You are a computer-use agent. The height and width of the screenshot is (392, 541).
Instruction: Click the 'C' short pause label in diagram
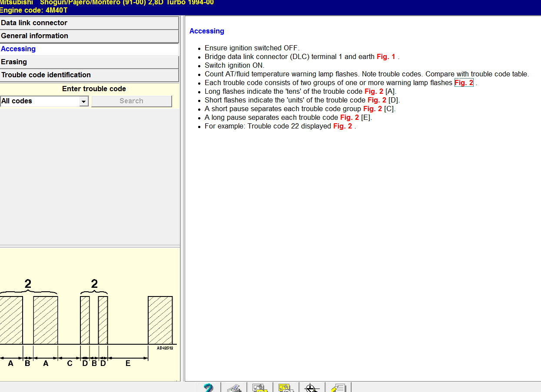point(70,363)
